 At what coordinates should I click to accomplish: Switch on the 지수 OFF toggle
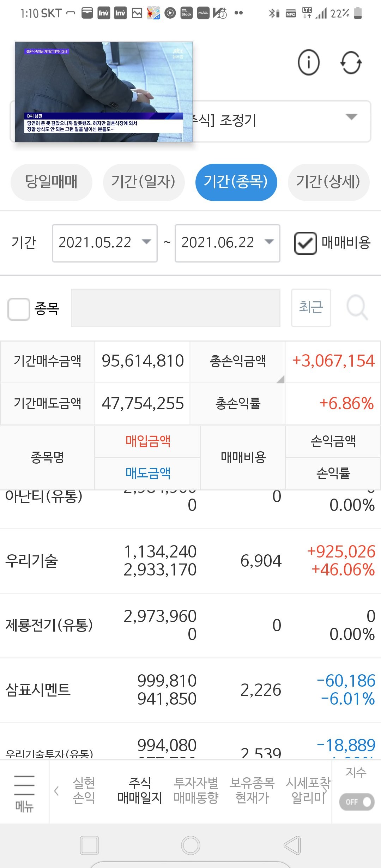click(x=356, y=802)
